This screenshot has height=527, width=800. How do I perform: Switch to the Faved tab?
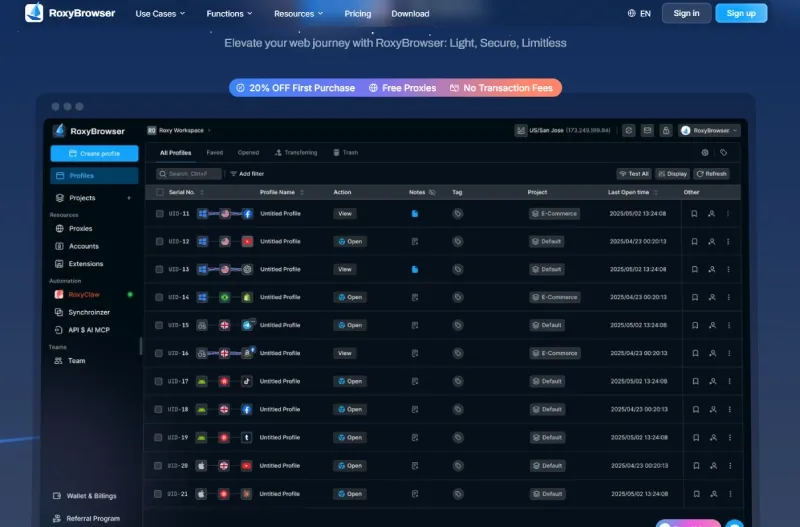(x=215, y=153)
